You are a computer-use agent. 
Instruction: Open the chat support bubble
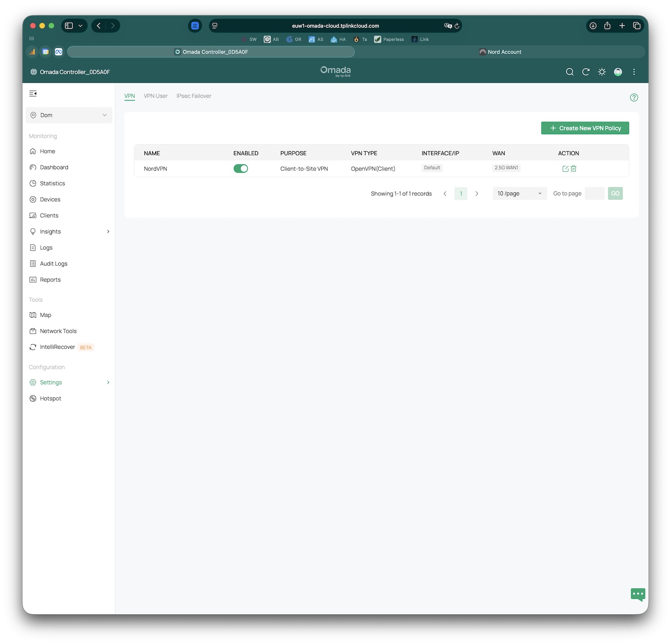coord(637,594)
